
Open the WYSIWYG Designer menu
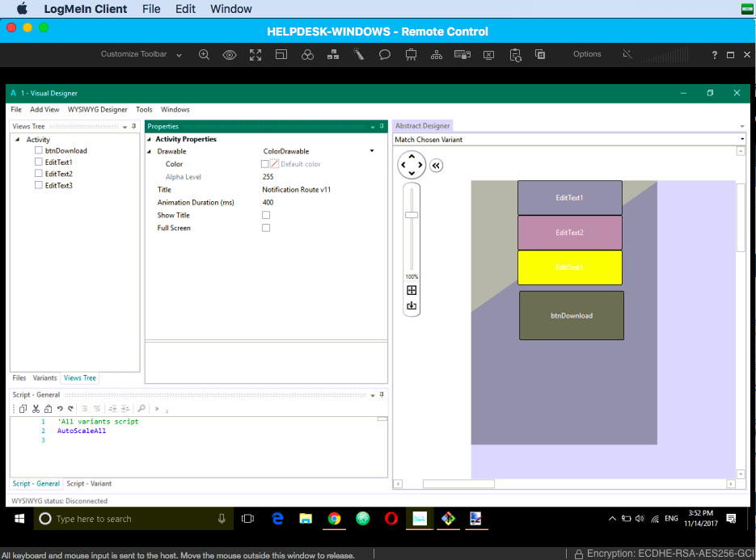(97, 110)
